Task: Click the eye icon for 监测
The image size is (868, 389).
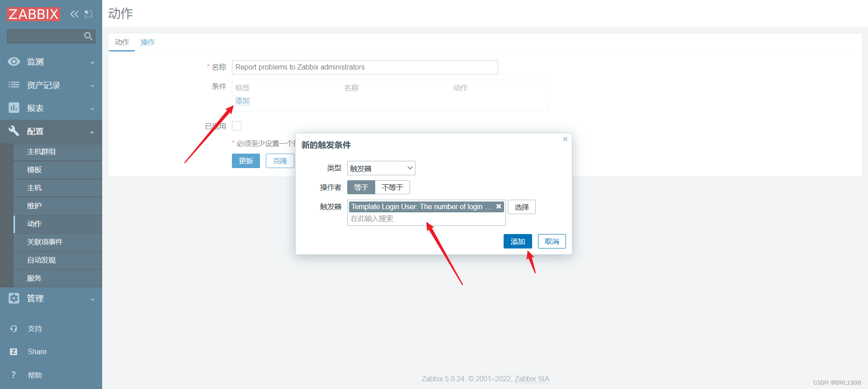Action: pyautogui.click(x=14, y=61)
